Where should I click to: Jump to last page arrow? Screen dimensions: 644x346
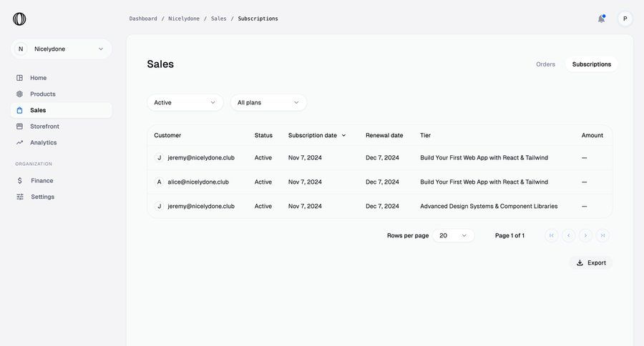pos(602,236)
